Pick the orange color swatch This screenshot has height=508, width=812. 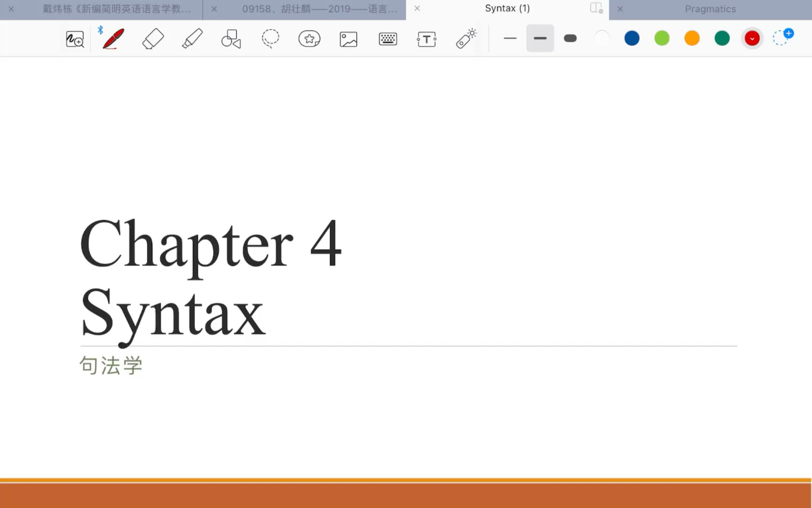pyautogui.click(x=692, y=38)
